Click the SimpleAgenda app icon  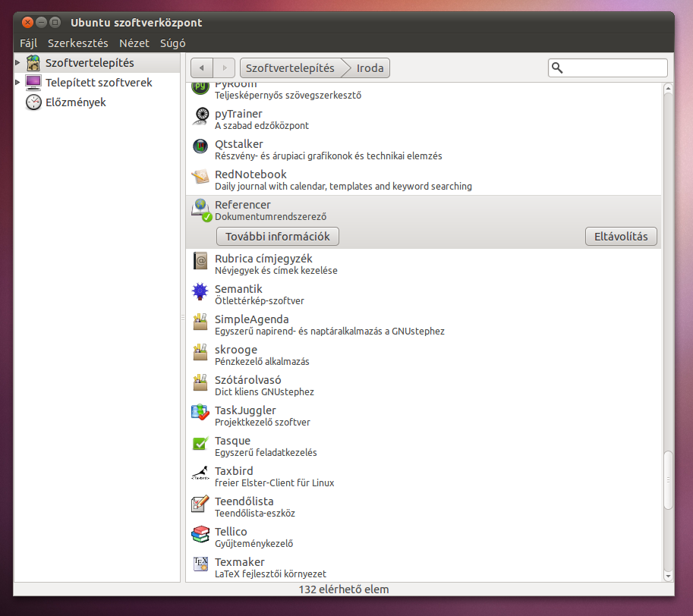[200, 322]
